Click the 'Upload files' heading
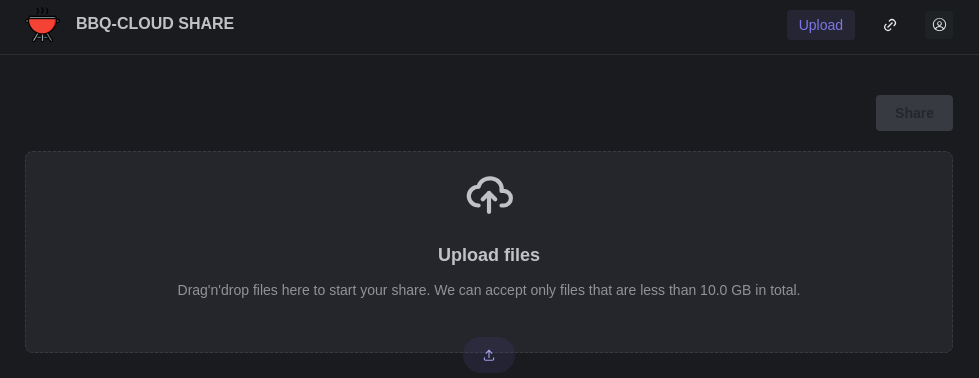Screen dimensions: 979x378 [489, 255]
